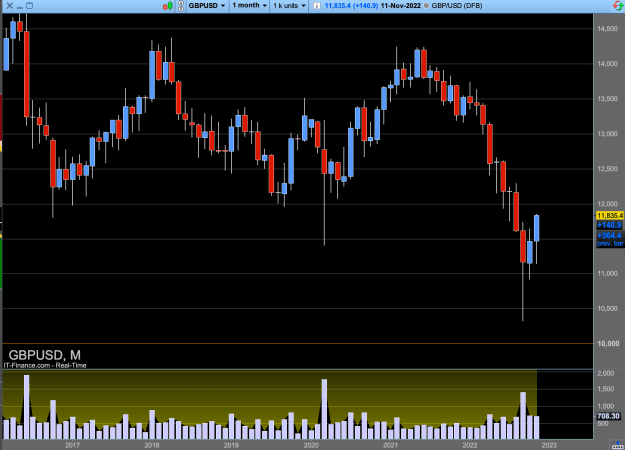Click the 2022 label on time axis
The image size is (625, 450).
tap(470, 445)
